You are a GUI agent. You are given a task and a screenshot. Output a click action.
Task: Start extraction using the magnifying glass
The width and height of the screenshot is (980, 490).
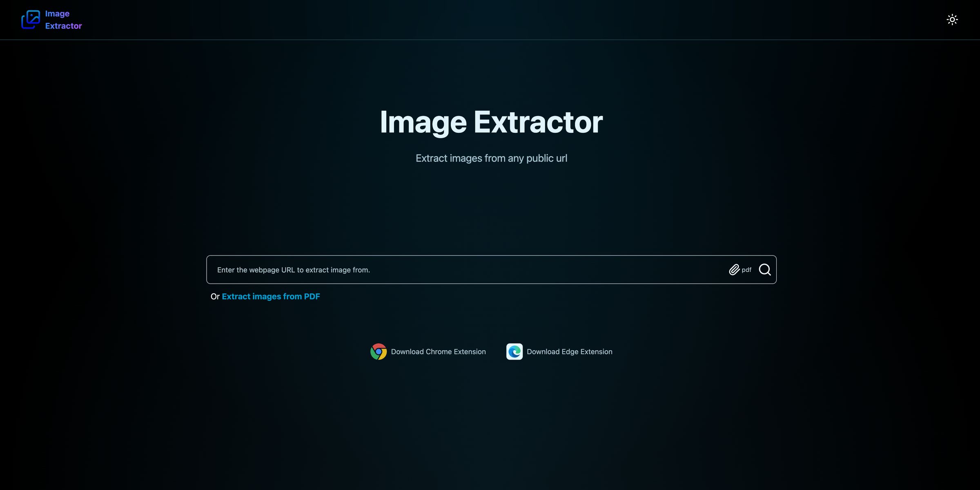click(764, 270)
